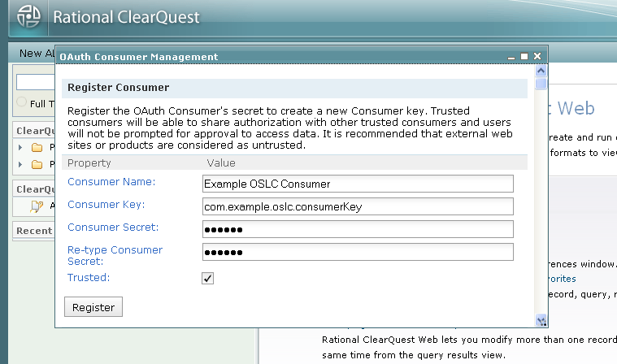This screenshot has height=364, width=617.
Task: Click the record edit icon in left panel
Action: 37,206
